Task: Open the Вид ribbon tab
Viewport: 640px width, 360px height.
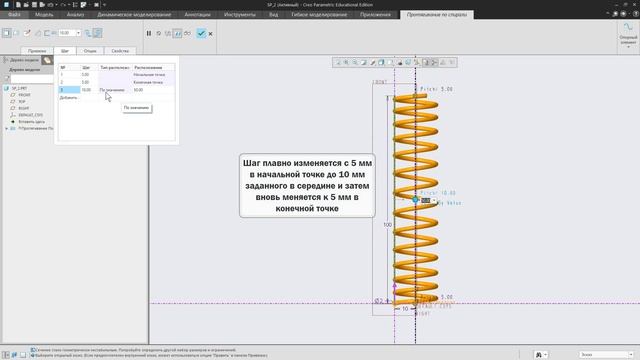Action: pyautogui.click(x=273, y=15)
